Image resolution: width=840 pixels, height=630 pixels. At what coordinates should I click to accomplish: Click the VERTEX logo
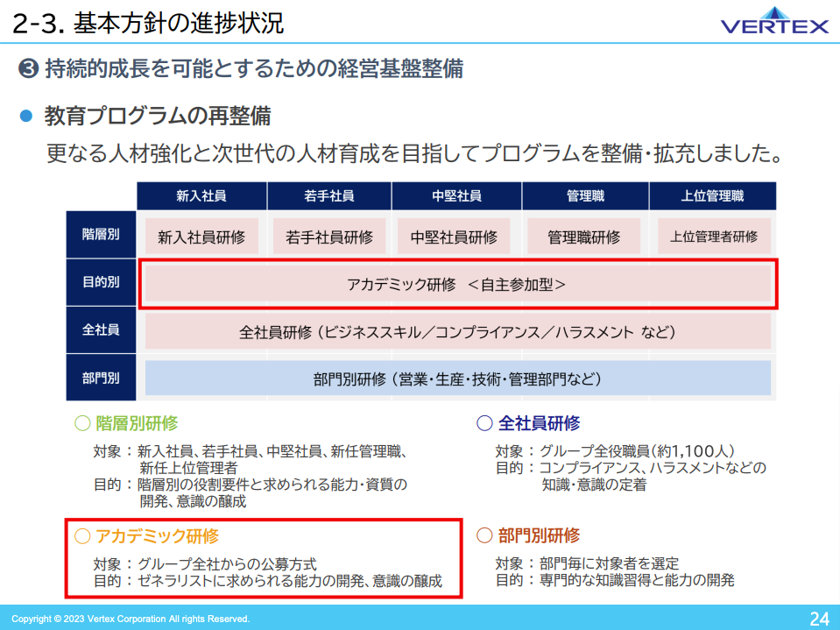(774, 21)
